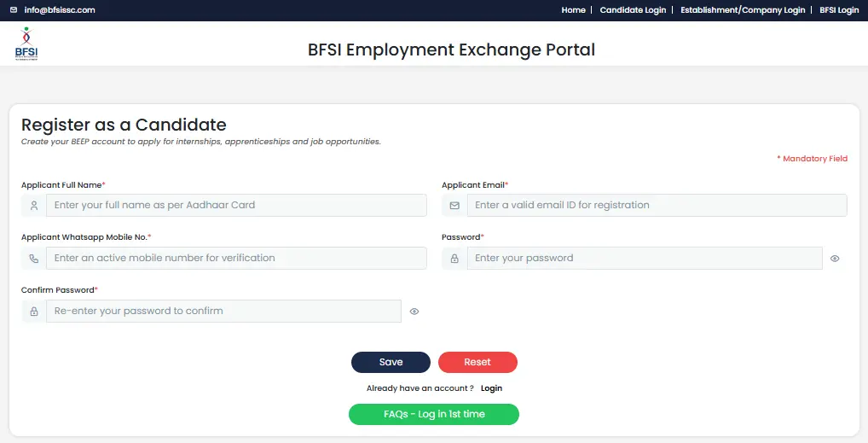Image resolution: width=868 pixels, height=443 pixels.
Task: Toggle visibility eye for Confirm Password
Action: pos(414,312)
